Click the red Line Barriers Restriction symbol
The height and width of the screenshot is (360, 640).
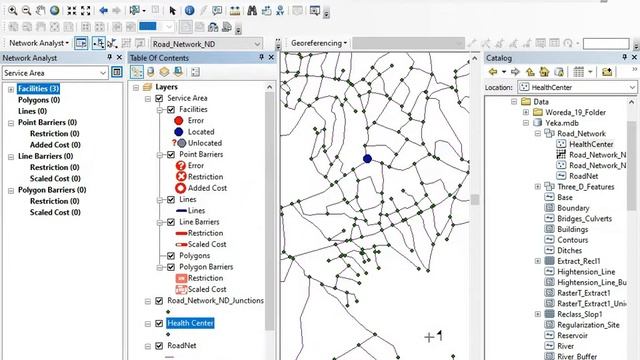(181, 233)
